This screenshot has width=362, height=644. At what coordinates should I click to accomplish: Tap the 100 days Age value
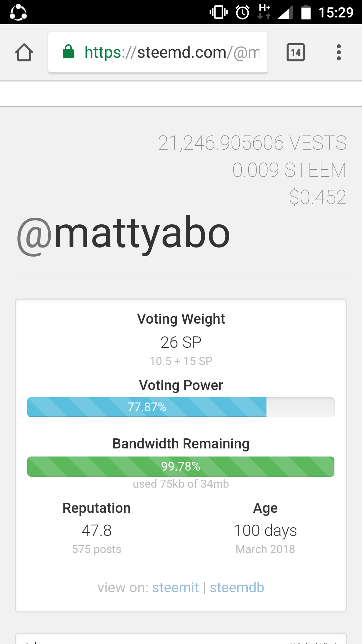pos(265,531)
